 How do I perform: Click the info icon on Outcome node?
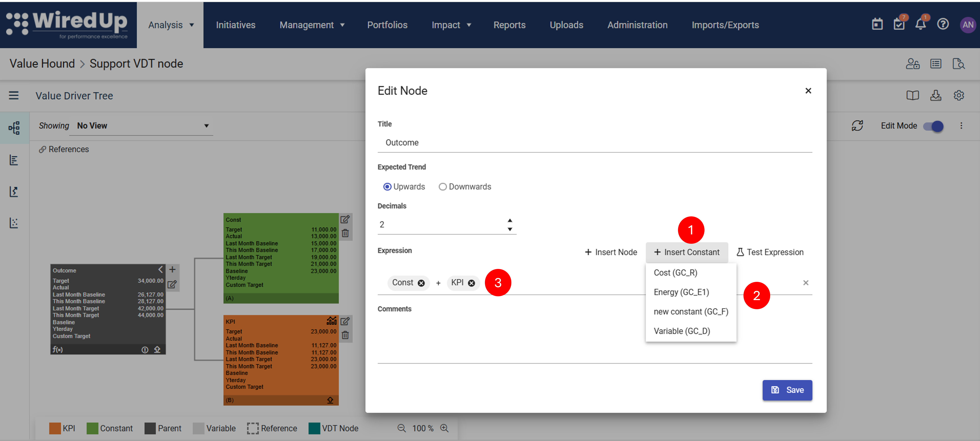[145, 350]
